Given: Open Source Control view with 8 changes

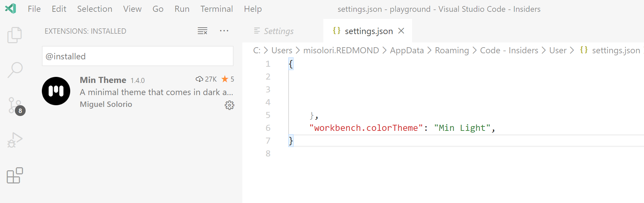Looking at the screenshot, I should tap(16, 106).
